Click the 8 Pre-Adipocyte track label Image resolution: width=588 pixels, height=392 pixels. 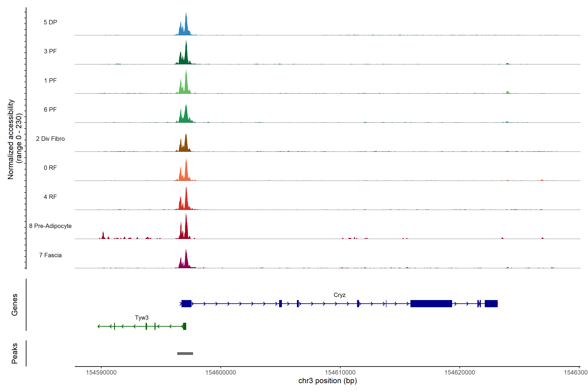click(x=50, y=226)
